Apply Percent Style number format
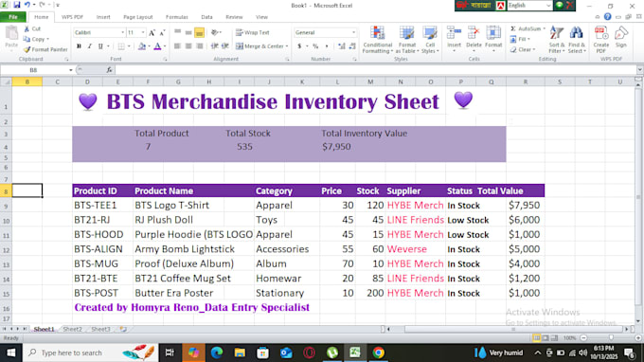This screenshot has height=362, width=644. tap(315, 46)
